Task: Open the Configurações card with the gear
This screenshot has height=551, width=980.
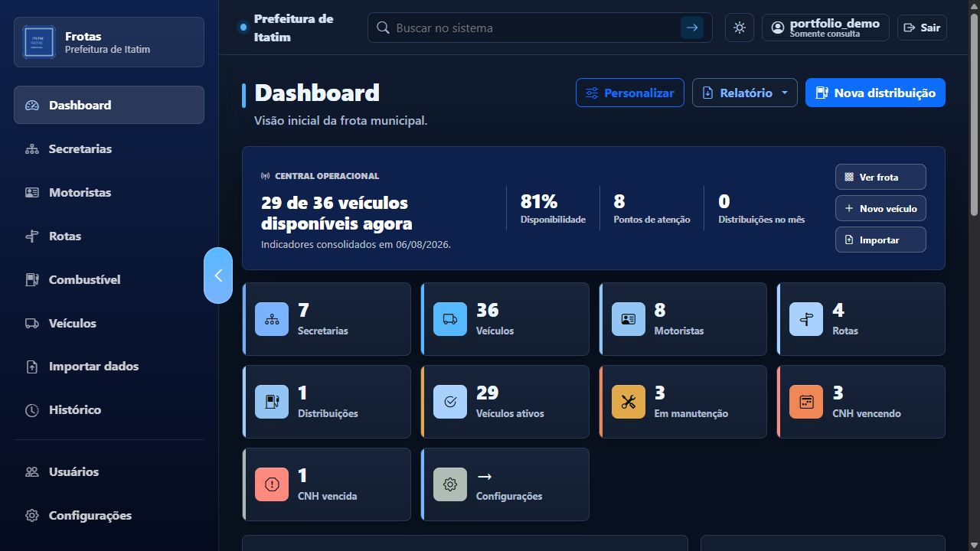Action: click(505, 484)
